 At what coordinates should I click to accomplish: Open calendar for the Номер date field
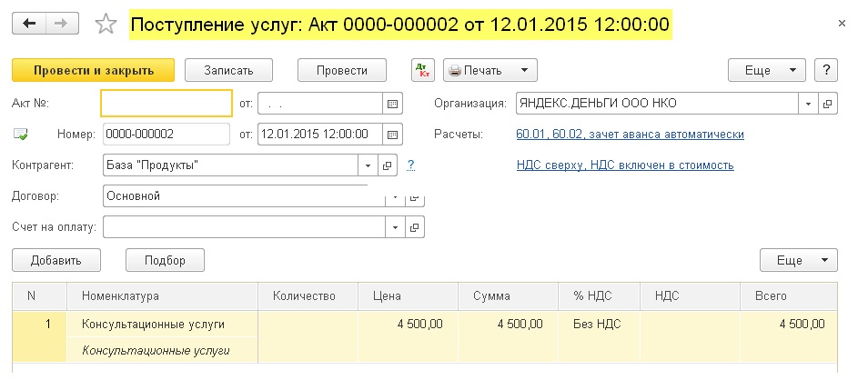392,135
